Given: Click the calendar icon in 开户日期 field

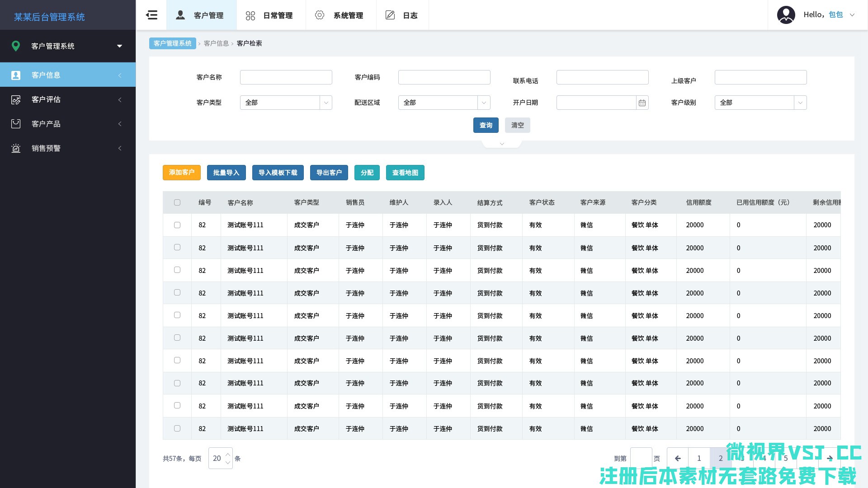Looking at the screenshot, I should (x=642, y=103).
